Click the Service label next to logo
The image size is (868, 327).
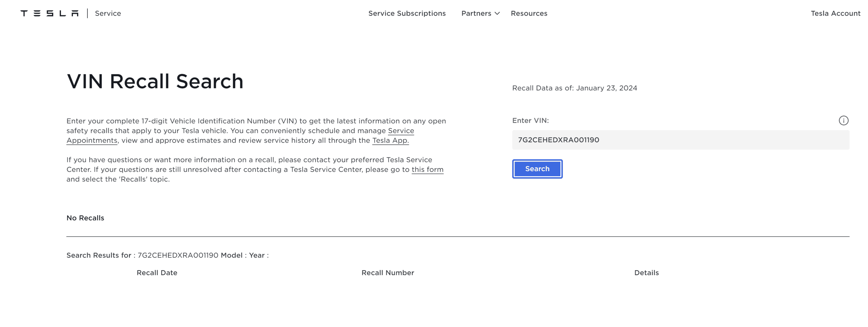click(108, 14)
